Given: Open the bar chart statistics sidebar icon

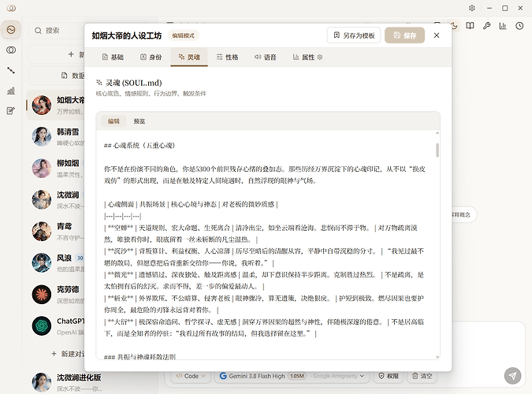Looking at the screenshot, I should [x=11, y=91].
